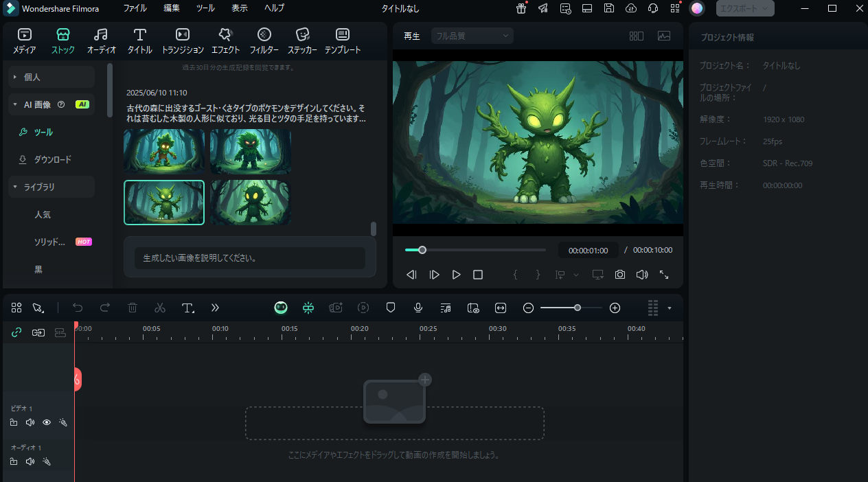Take a snapshot with camera icon

point(620,275)
